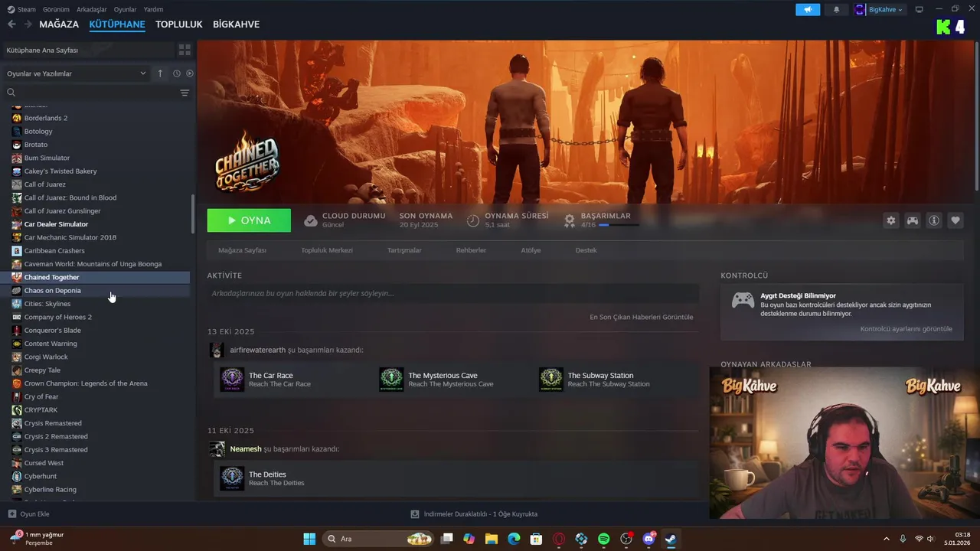Open the Oyunlar menu
The image size is (980, 551).
(x=126, y=9)
